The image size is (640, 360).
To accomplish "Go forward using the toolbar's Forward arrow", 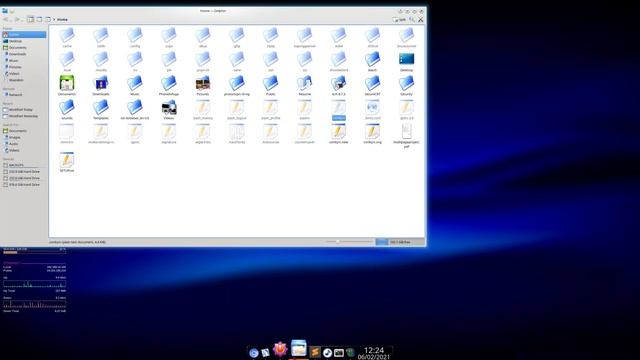I will [x=17, y=19].
